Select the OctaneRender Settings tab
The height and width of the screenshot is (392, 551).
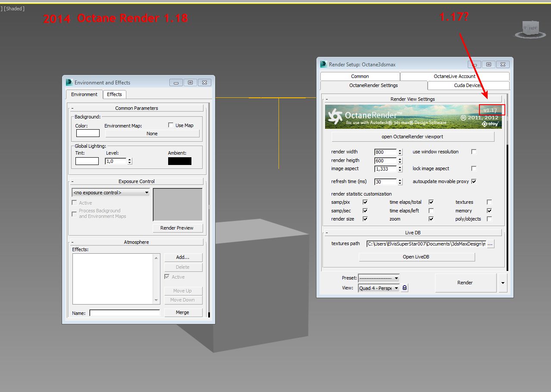click(x=374, y=85)
